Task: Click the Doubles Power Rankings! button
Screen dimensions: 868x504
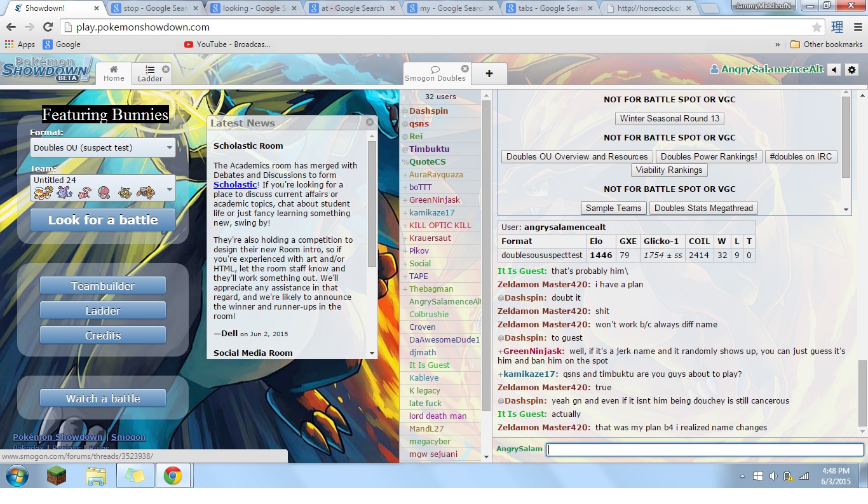Action: [709, 157]
